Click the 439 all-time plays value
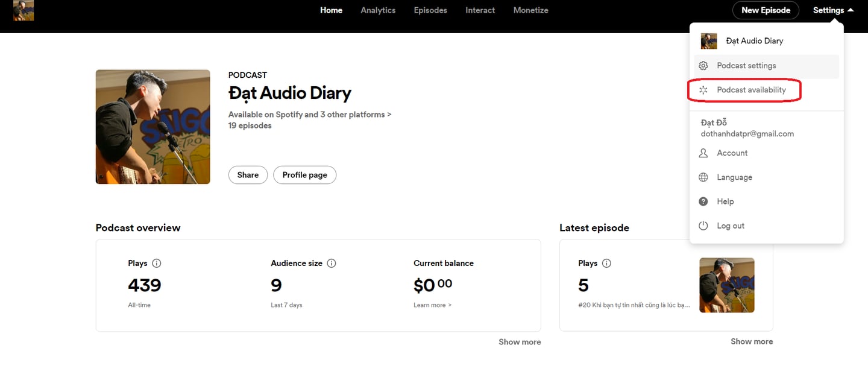This screenshot has height=386, width=868. (x=145, y=285)
